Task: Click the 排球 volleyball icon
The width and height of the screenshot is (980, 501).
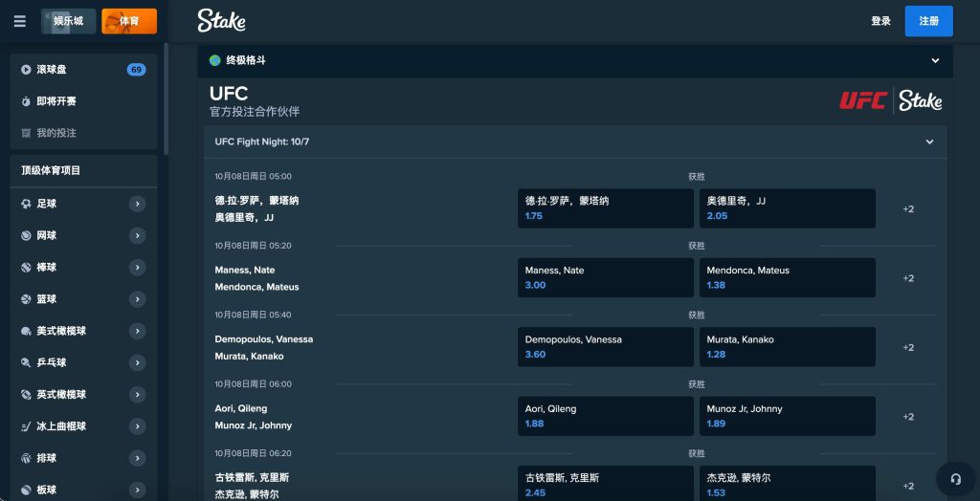Action: [26, 459]
